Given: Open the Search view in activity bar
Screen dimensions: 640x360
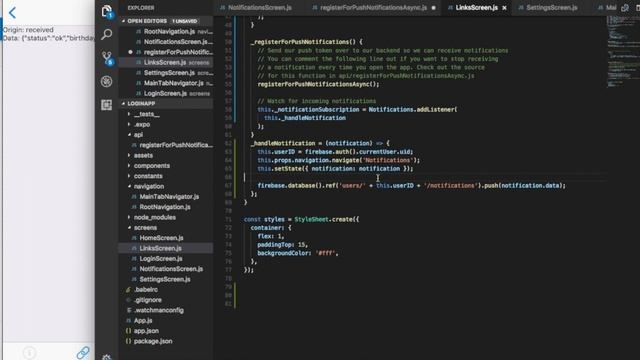Looking at the screenshot, I should 107,34.
